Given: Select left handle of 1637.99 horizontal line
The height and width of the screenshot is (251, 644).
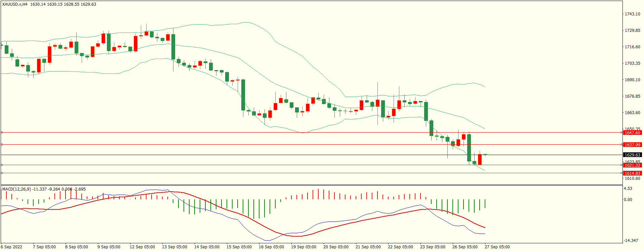Looking at the screenshot, I should click(x=2, y=145).
